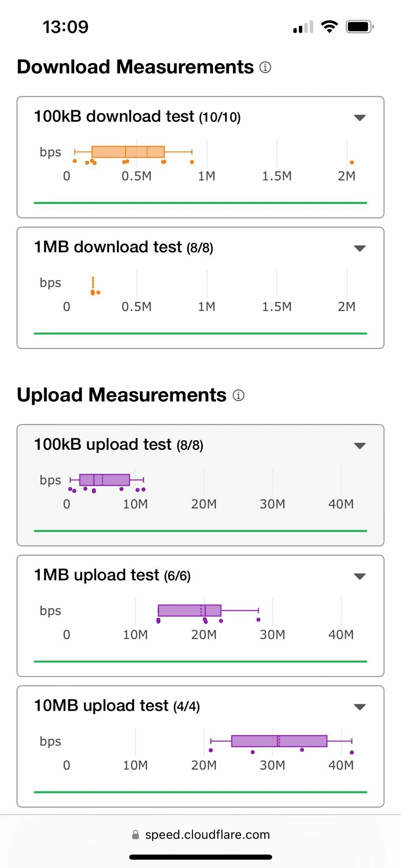Tap the 13:09 clock in status bar
Image resolution: width=401 pixels, height=868 pixels.
coord(66,27)
